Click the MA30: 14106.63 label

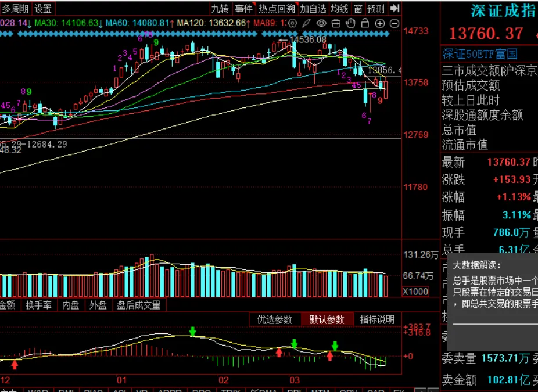coord(69,23)
